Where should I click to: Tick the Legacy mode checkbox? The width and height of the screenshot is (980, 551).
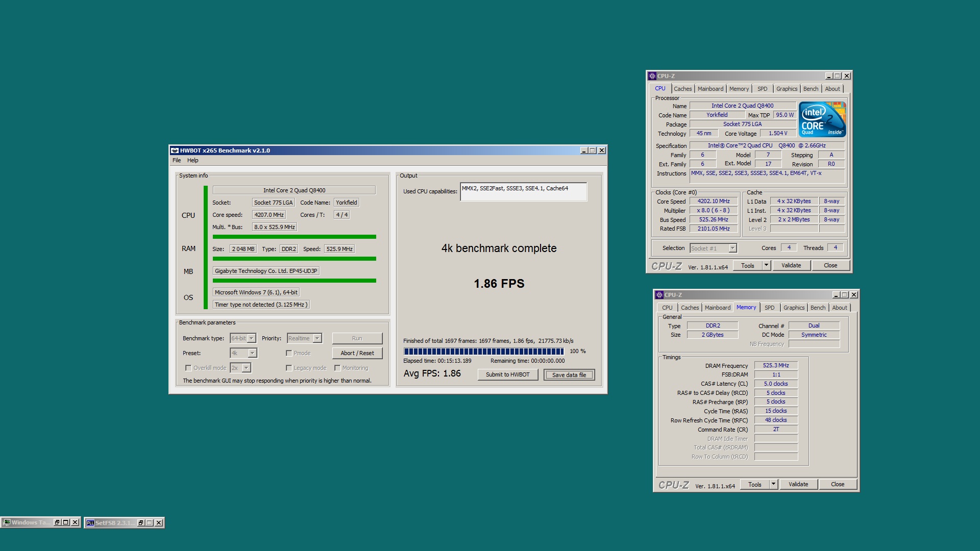pos(289,368)
